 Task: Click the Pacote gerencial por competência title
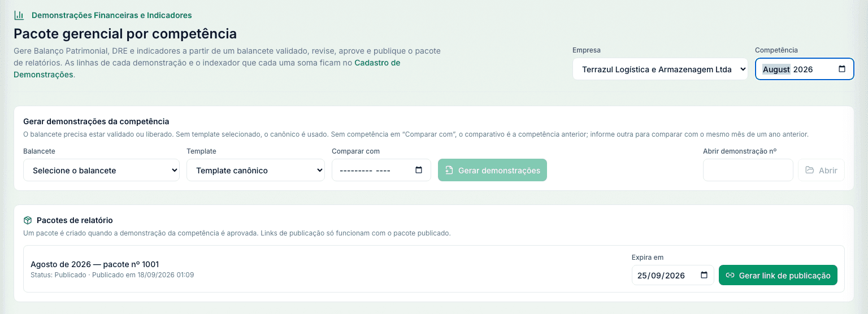pyautogui.click(x=125, y=34)
